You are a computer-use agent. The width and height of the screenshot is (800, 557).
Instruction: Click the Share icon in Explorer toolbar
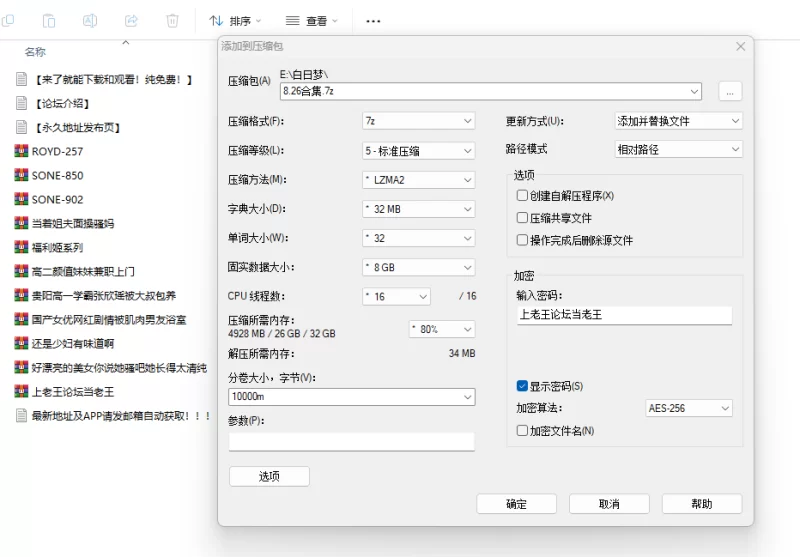131,20
